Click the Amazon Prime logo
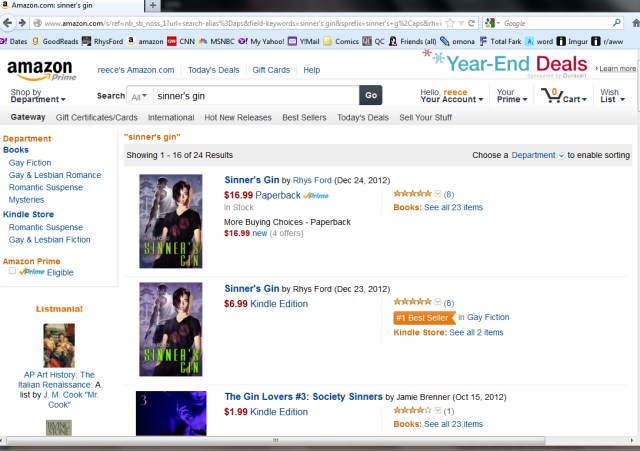The image size is (640, 451). coord(41,70)
